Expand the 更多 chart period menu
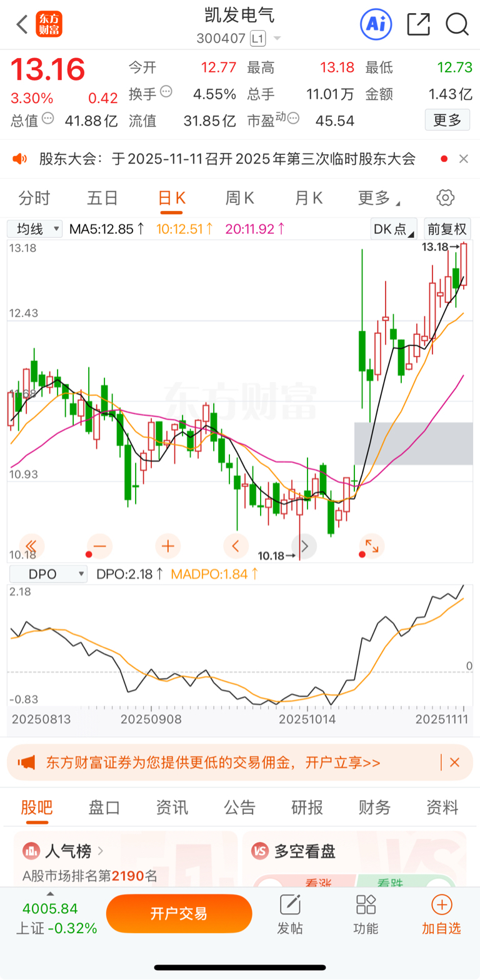 [379, 199]
